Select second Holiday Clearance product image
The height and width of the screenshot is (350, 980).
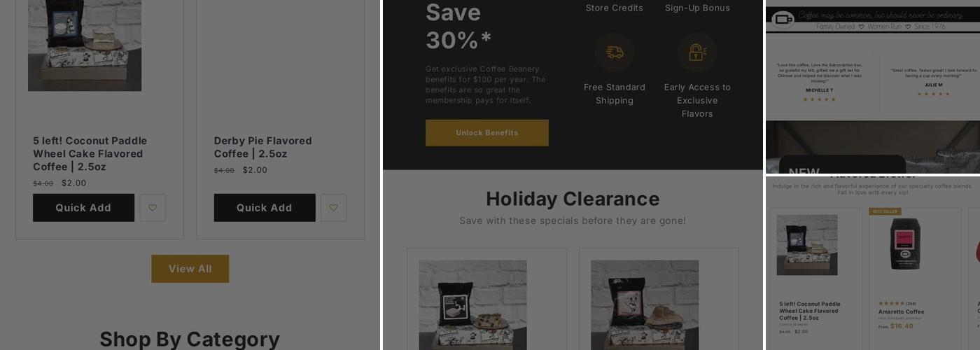[645, 305]
